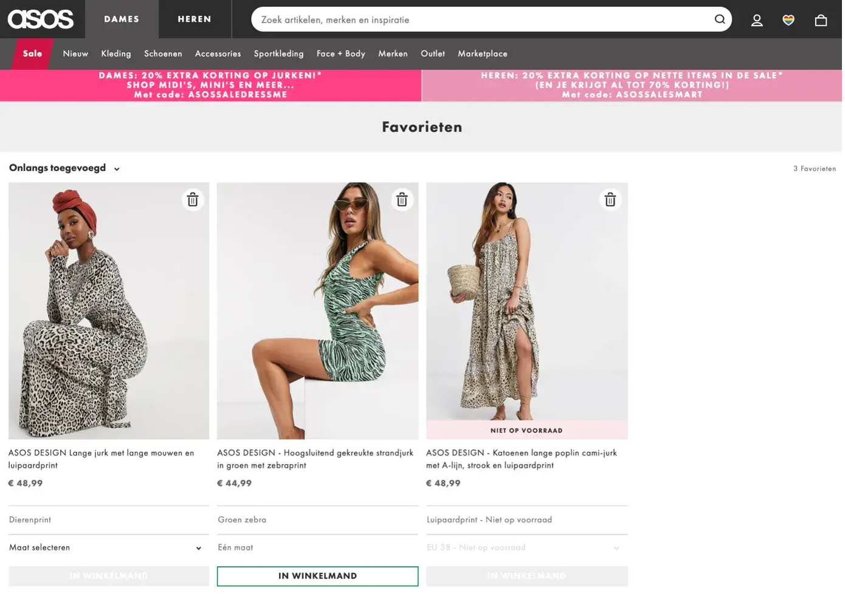Image resolution: width=845 pixels, height=616 pixels.
Task: Add green zebra dress to winkelmand
Action: point(317,576)
